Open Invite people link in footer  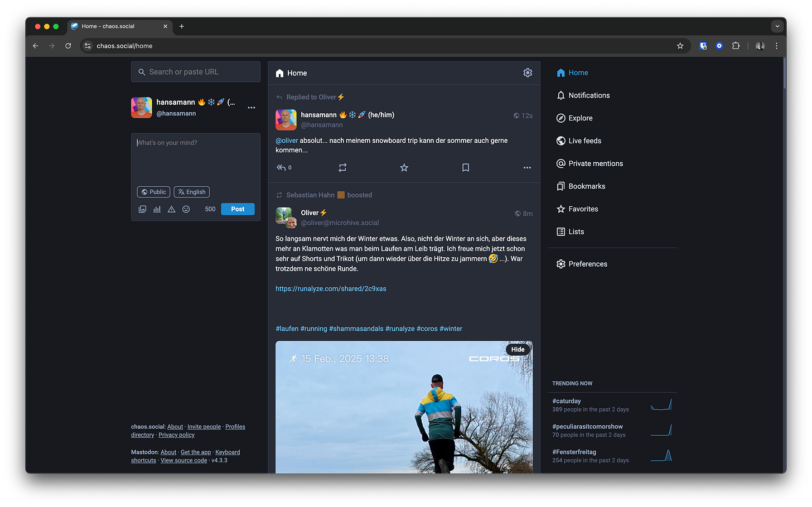pyautogui.click(x=204, y=427)
